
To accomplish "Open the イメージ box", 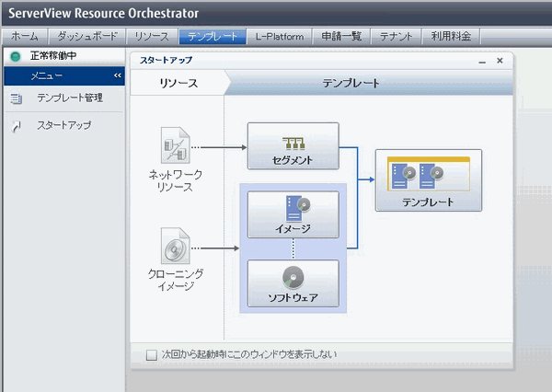I will coord(293,214).
